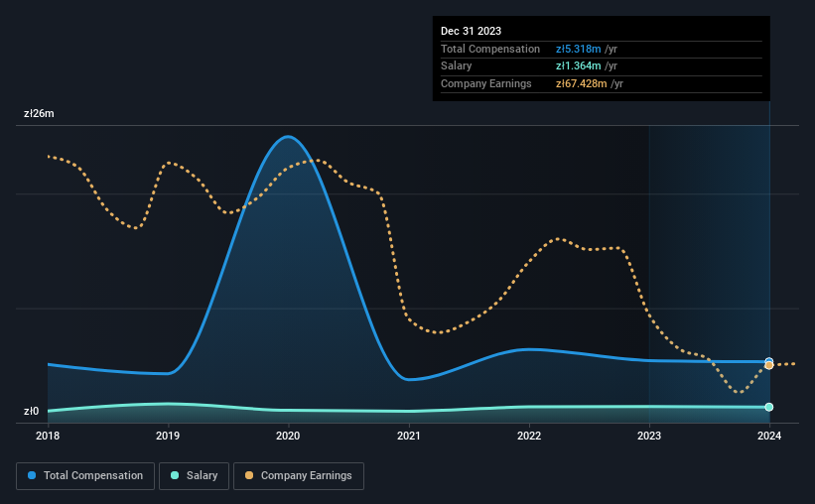Select the 2024 x-axis label
815x504 pixels.
click(x=769, y=436)
